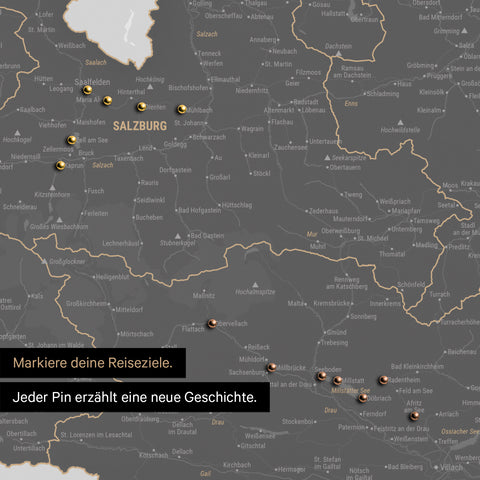Select the copper pin at Millstatt
Image resolution: width=480 pixels, height=480 pixels.
click(338, 380)
